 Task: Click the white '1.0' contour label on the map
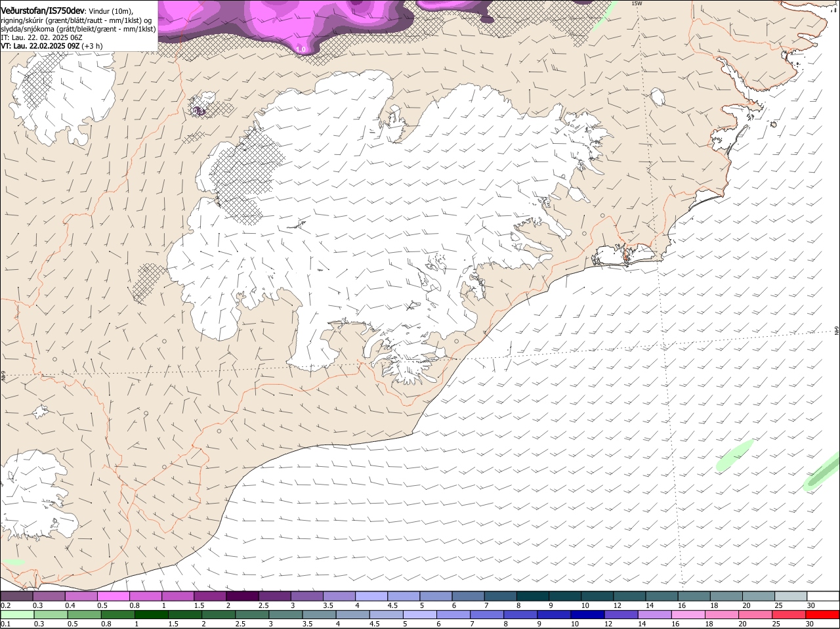pos(301,49)
